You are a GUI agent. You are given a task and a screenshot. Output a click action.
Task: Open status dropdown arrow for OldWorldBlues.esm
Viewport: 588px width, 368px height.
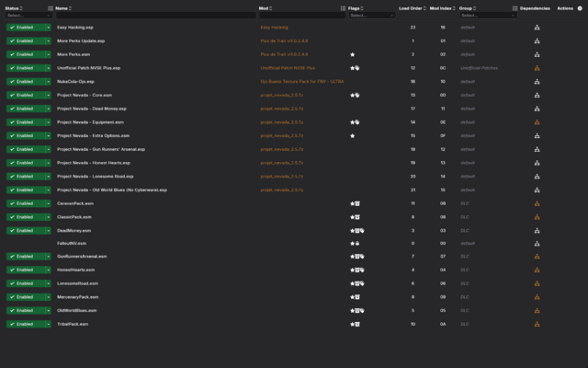[x=49, y=310]
